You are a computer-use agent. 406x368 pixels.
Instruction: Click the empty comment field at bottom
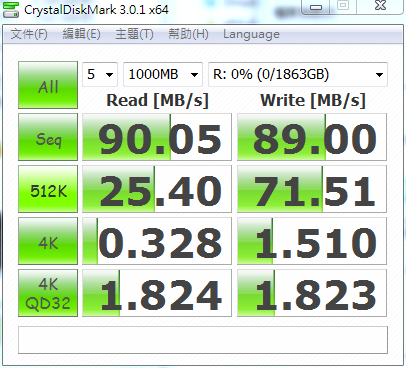[203, 340]
